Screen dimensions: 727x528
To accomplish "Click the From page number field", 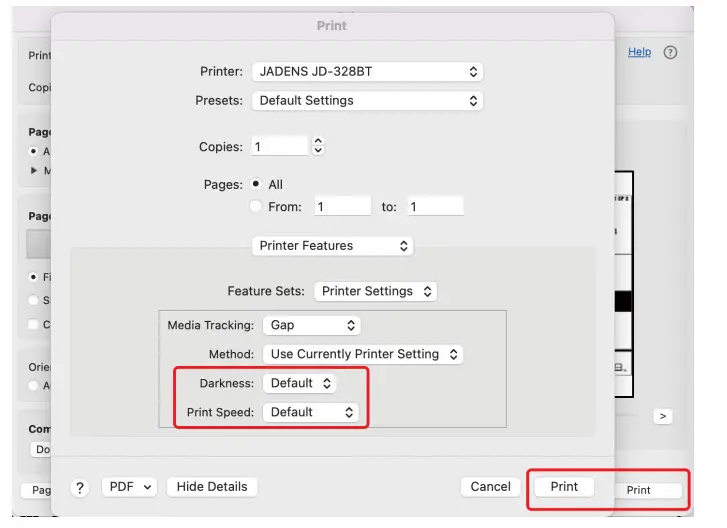I will 343,206.
